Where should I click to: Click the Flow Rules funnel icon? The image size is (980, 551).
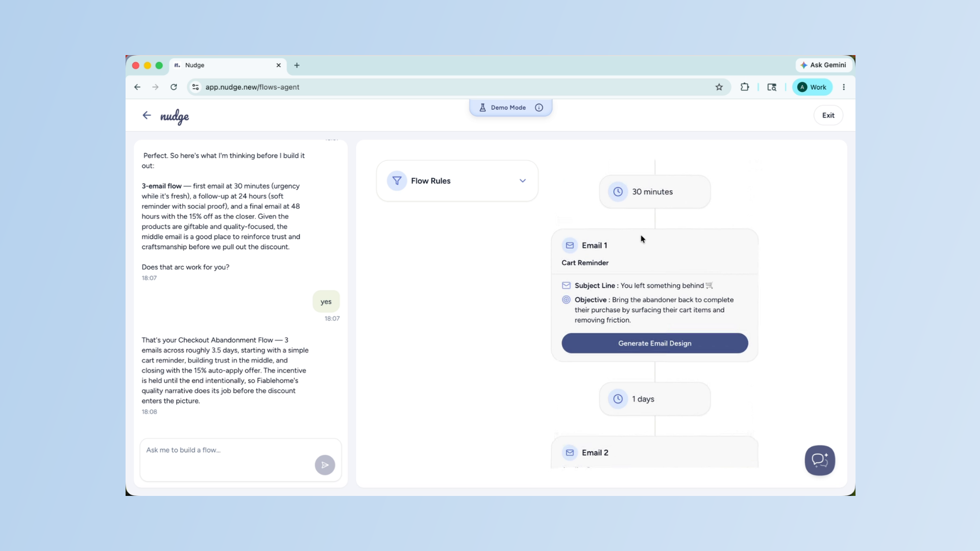coord(397,181)
